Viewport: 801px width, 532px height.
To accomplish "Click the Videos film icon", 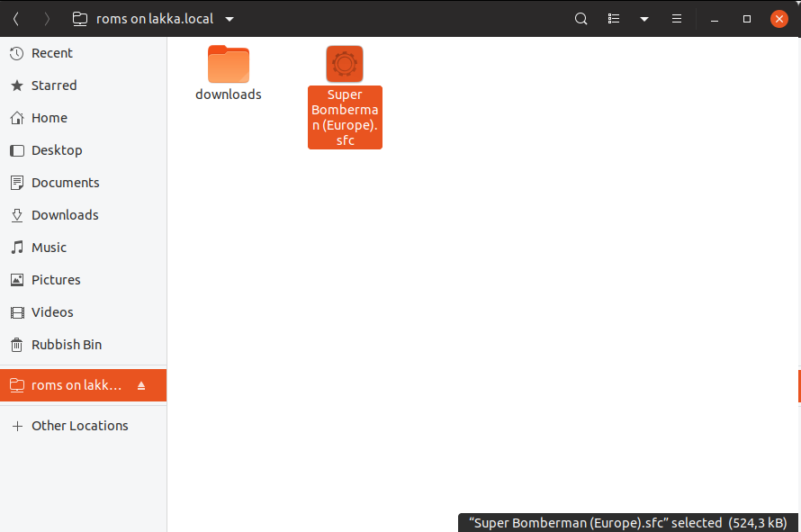I will point(17,312).
